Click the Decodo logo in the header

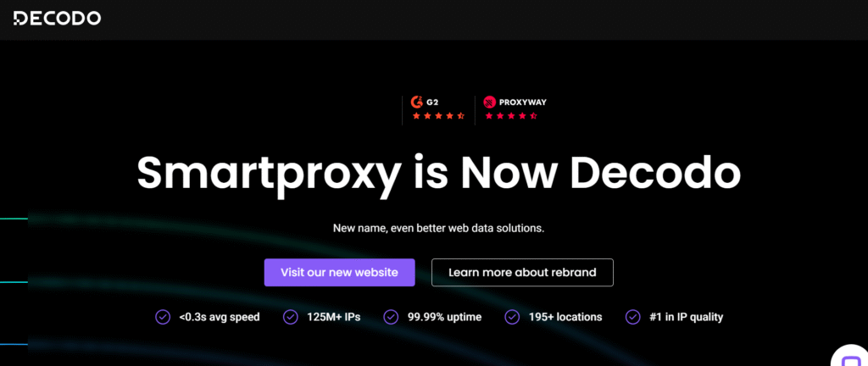pos(57,19)
